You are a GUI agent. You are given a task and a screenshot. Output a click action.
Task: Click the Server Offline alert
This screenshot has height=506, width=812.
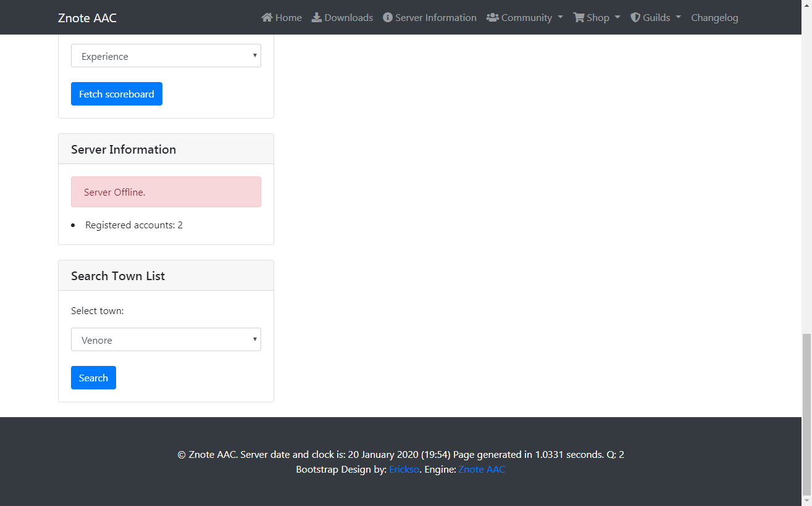165,191
